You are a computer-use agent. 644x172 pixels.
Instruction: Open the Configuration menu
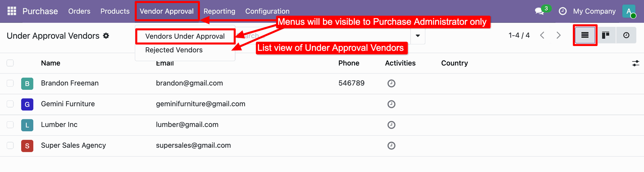coord(267,11)
